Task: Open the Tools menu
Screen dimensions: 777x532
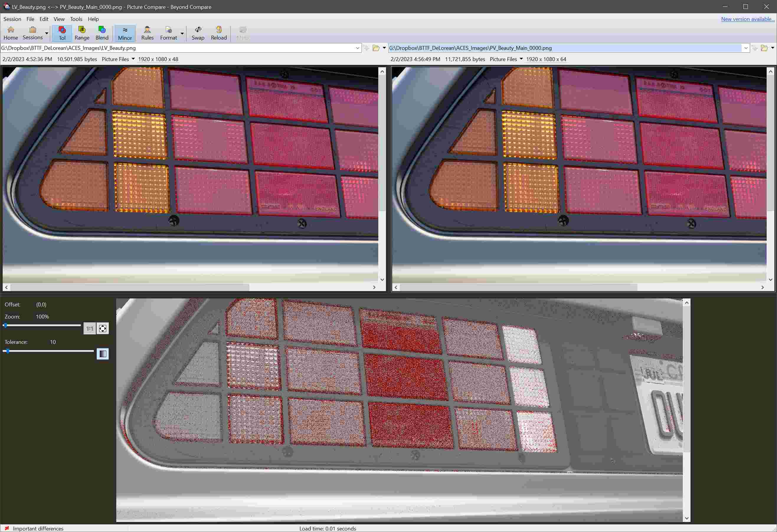Action: click(x=76, y=19)
